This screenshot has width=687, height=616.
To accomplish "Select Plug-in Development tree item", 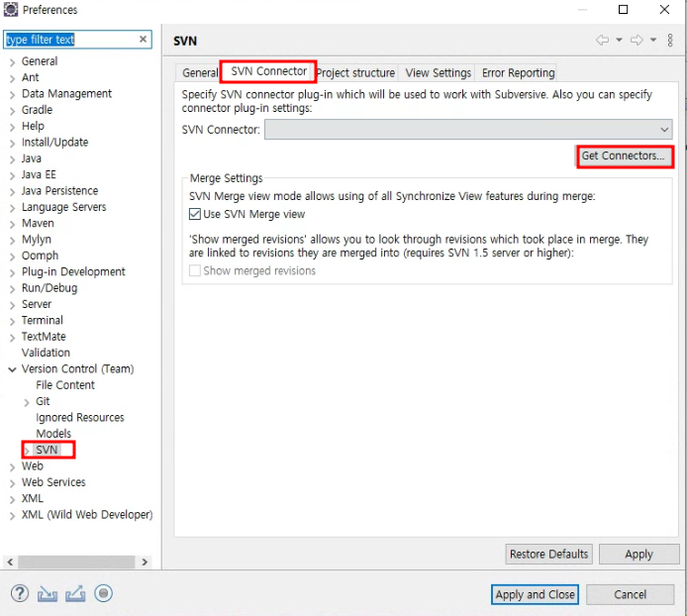I will point(73,272).
